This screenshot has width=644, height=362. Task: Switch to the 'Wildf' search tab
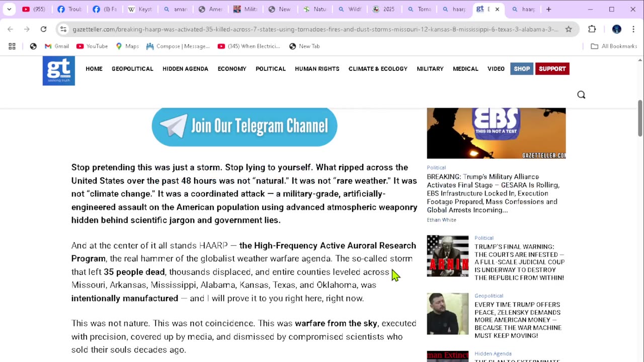tap(350, 9)
